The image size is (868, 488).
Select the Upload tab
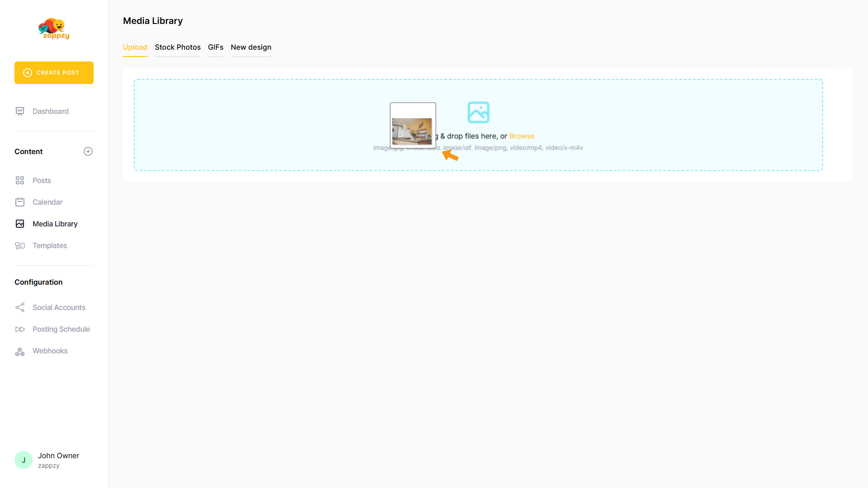pos(135,47)
